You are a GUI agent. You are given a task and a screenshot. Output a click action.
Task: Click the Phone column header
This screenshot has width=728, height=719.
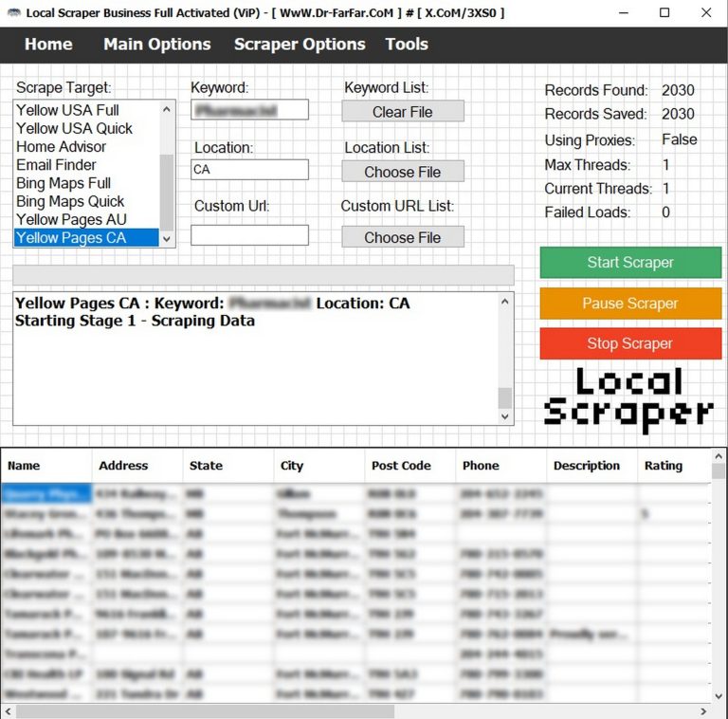[500, 466]
